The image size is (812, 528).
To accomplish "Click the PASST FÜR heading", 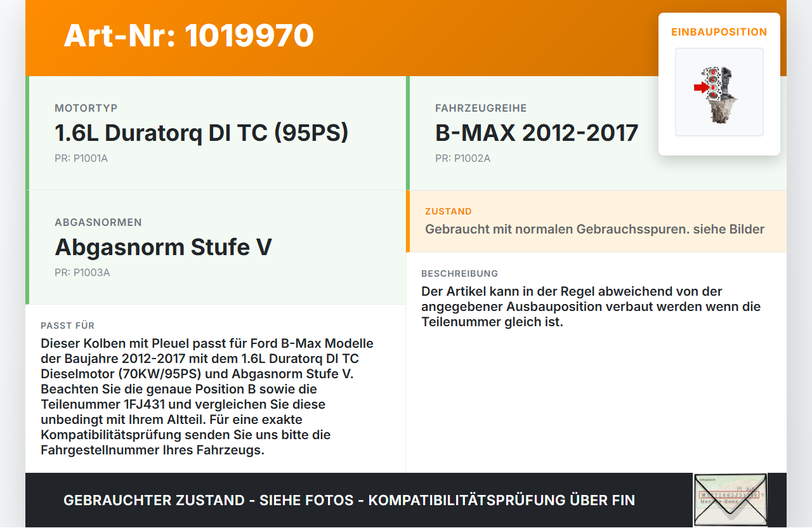I will 68,326.
